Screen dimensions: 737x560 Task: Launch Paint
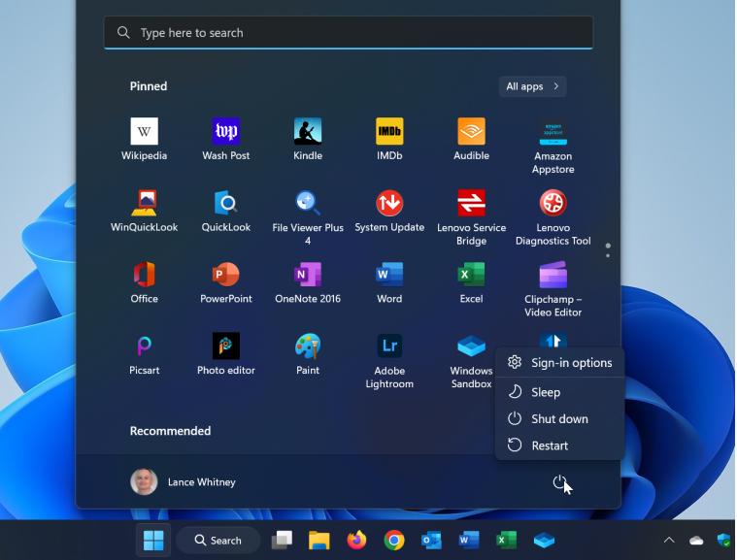pyautogui.click(x=308, y=353)
